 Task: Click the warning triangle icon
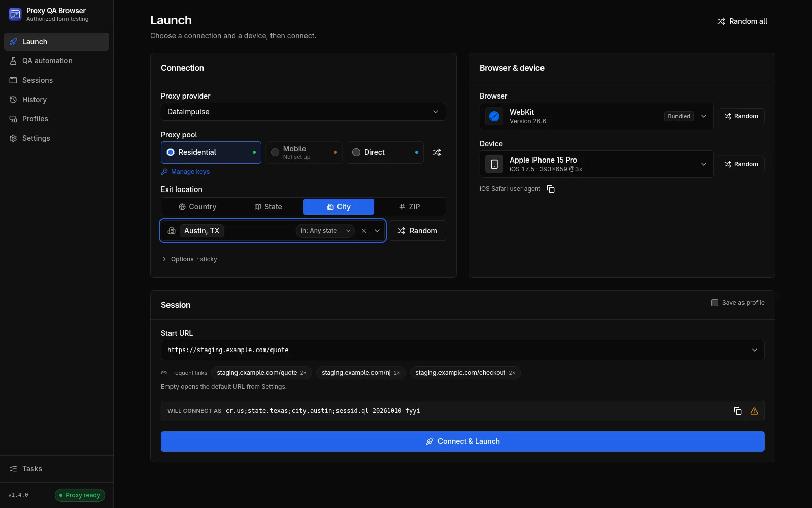tap(754, 411)
